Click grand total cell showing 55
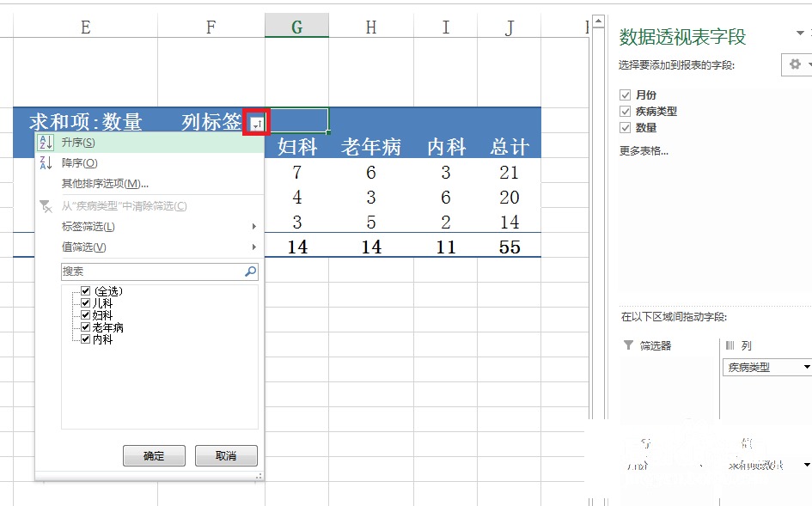The width and height of the screenshot is (812, 506). pos(509,247)
